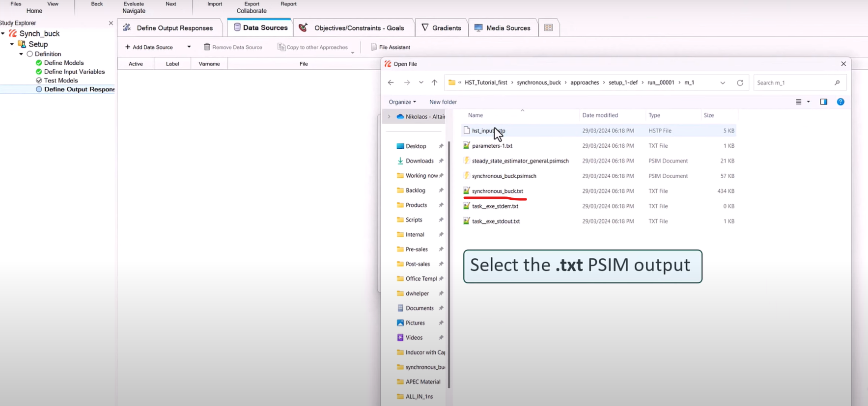
Task: Click Copy to other Approaches
Action: pyautogui.click(x=312, y=47)
